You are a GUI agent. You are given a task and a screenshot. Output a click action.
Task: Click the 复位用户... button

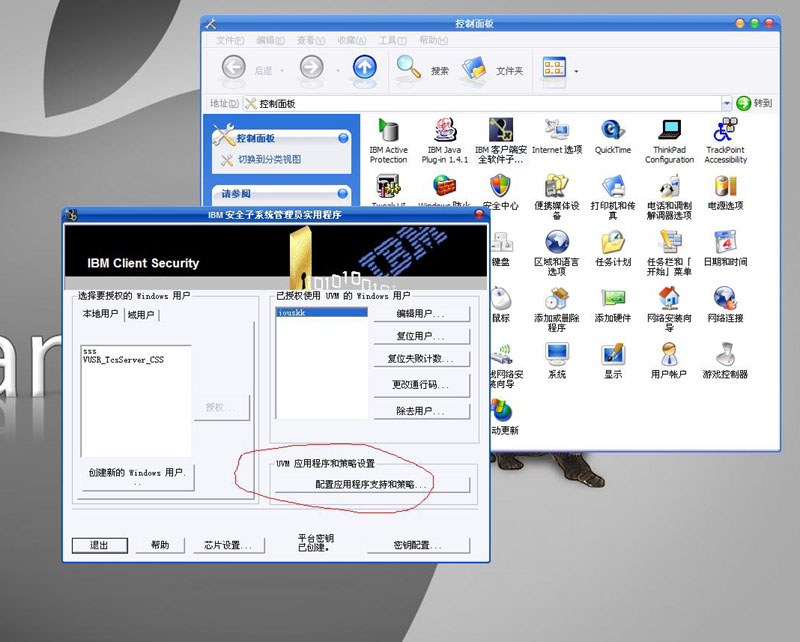(421, 336)
